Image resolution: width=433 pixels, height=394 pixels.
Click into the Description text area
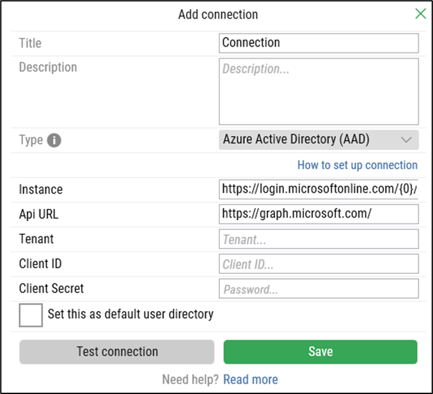(x=319, y=92)
